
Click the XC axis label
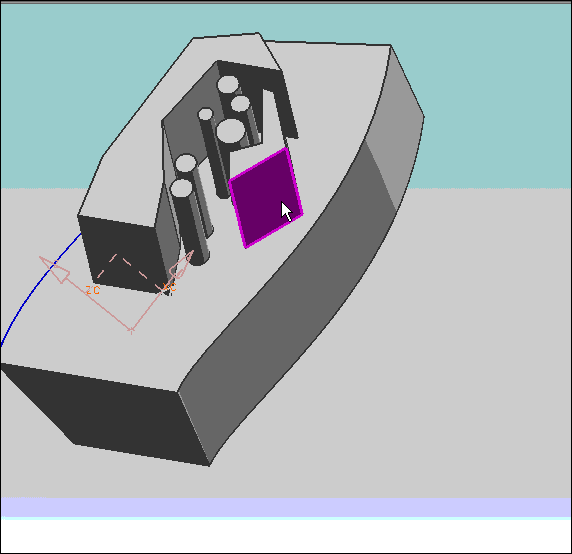click(x=170, y=287)
